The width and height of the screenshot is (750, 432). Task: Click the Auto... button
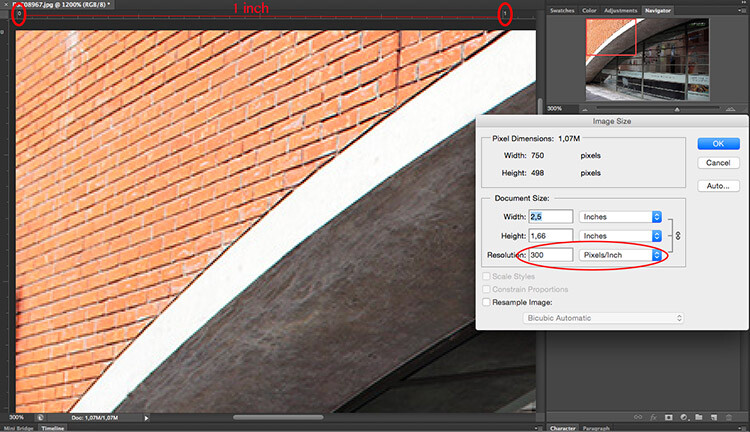tap(717, 186)
